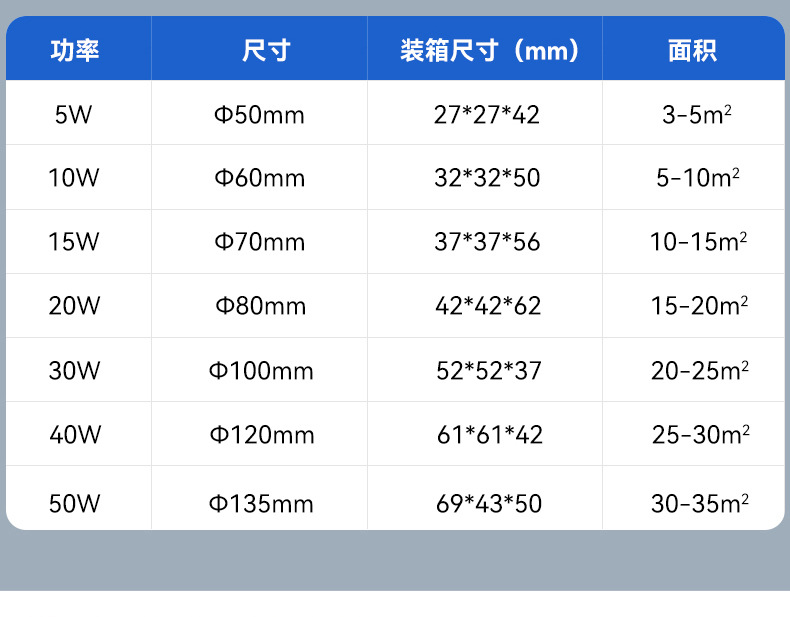The width and height of the screenshot is (790, 617).
Task: Click the 30-35m² area cell
Action: pos(700,503)
